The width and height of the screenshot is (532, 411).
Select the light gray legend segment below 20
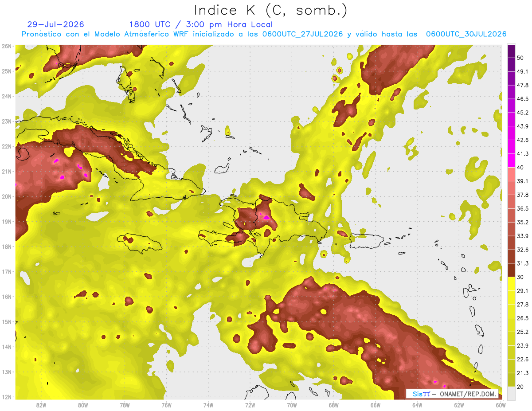pyautogui.click(x=512, y=393)
